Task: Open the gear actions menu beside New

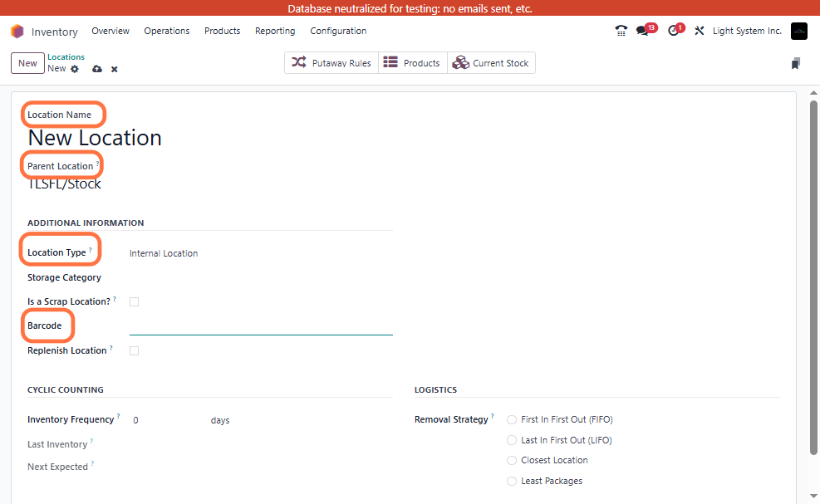Action: (75, 69)
